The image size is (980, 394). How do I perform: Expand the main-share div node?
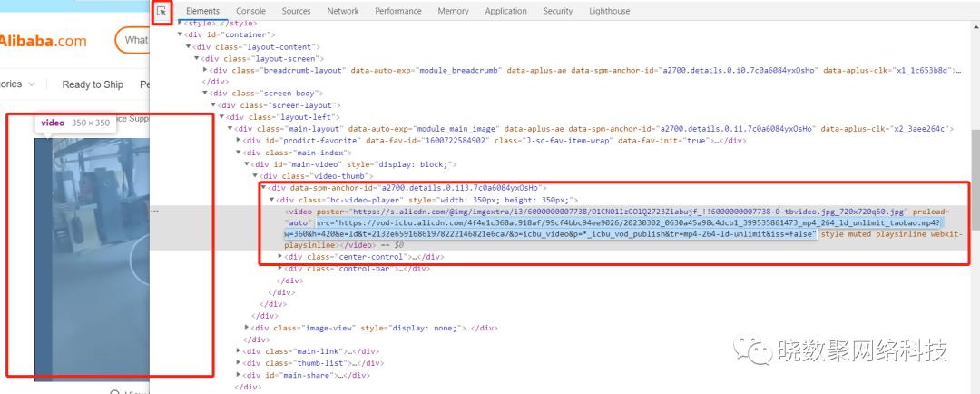pos(240,374)
